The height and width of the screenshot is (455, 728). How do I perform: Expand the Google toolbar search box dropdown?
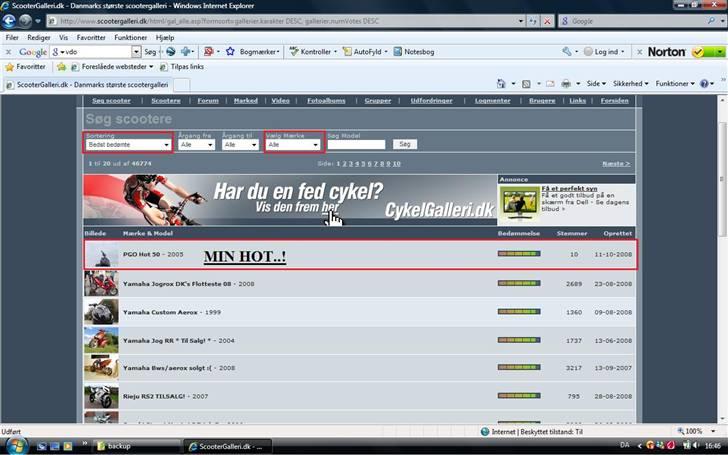pyautogui.click(x=136, y=52)
